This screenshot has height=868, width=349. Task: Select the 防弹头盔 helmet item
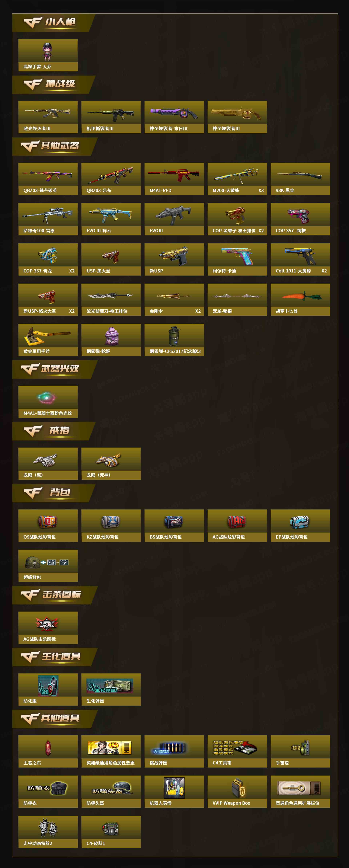coord(111,792)
